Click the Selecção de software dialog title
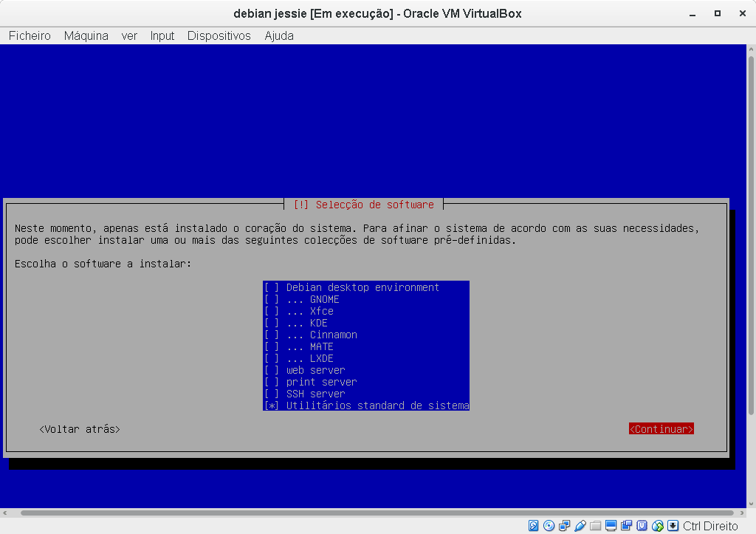 point(364,205)
